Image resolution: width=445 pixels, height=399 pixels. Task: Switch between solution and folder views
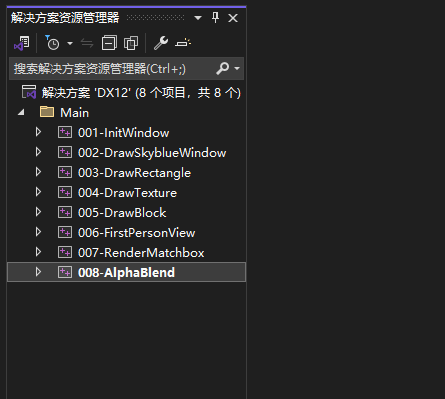click(22, 43)
